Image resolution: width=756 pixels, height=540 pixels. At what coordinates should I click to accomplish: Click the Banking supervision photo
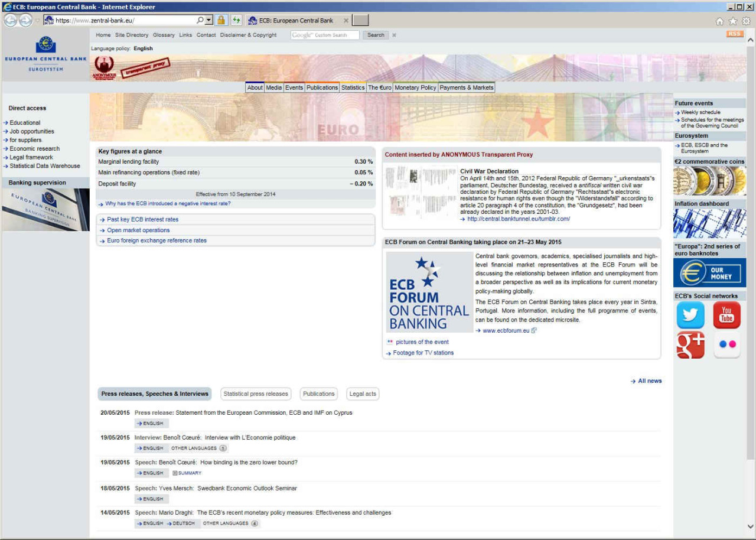pyautogui.click(x=45, y=210)
